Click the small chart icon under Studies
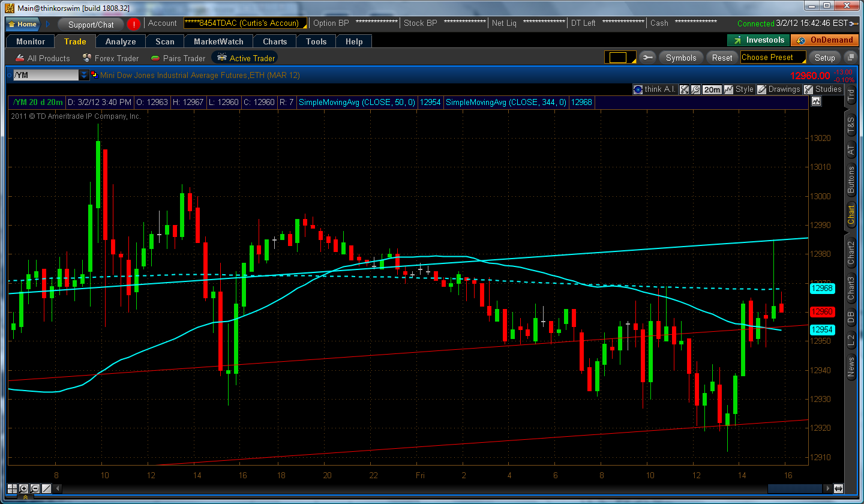This screenshot has height=504, width=864. coord(815,101)
